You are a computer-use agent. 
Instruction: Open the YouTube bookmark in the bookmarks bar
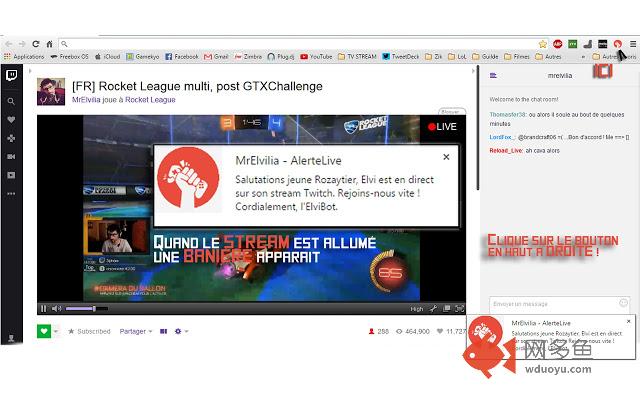[316, 57]
